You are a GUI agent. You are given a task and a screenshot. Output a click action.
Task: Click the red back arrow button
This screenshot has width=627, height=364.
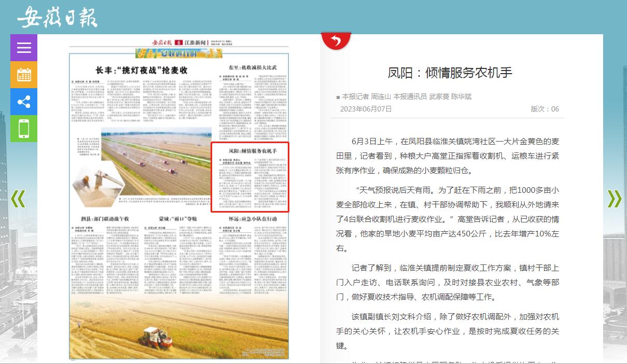click(336, 40)
